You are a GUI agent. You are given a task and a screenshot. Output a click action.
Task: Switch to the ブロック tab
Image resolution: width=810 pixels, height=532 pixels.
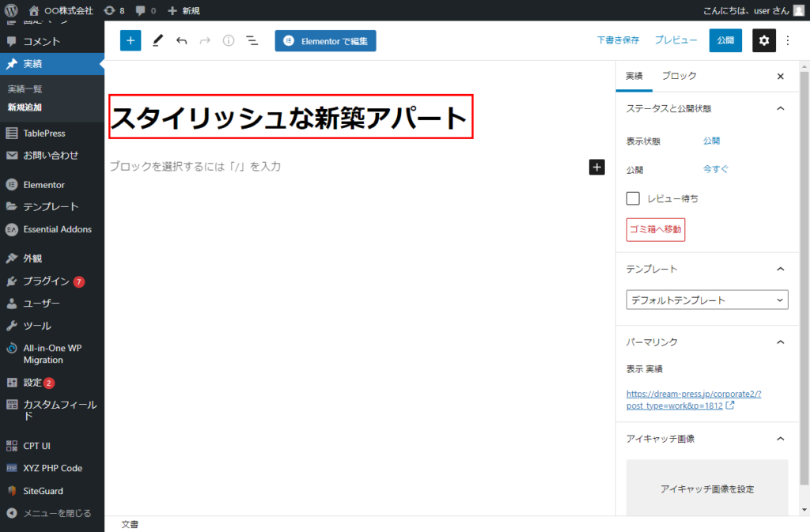tap(679, 76)
